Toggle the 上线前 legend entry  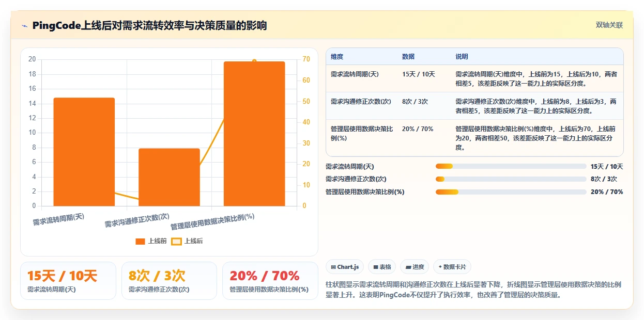coord(151,241)
